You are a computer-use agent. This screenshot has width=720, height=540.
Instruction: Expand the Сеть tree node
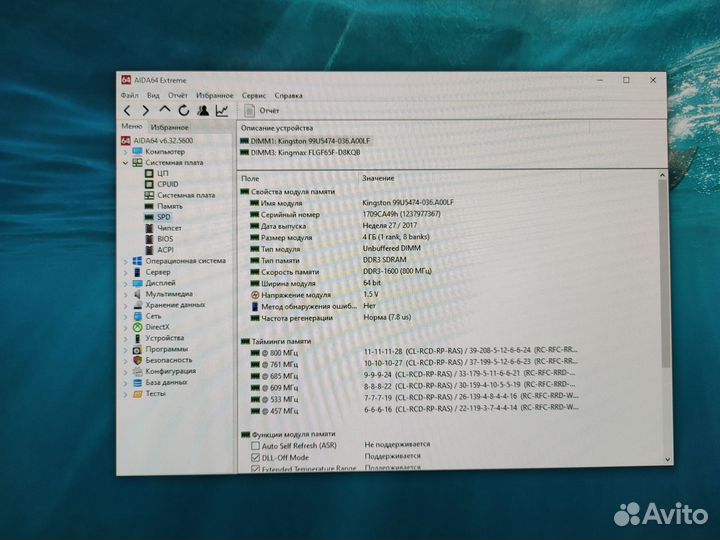(x=125, y=316)
